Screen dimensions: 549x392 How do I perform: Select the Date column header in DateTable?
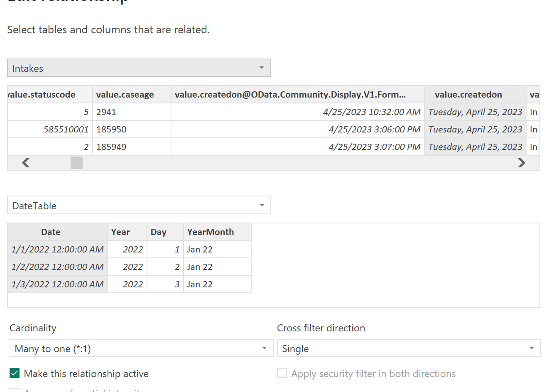tap(58, 232)
